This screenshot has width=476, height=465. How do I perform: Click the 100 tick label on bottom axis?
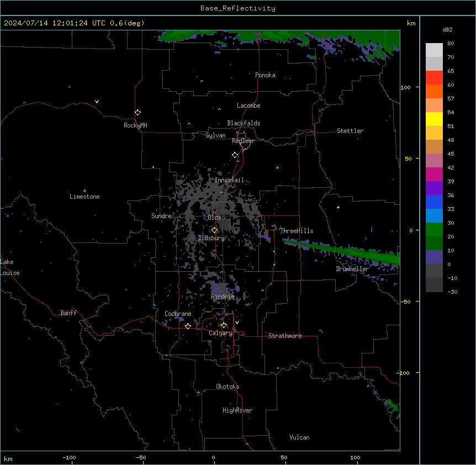coord(355,457)
